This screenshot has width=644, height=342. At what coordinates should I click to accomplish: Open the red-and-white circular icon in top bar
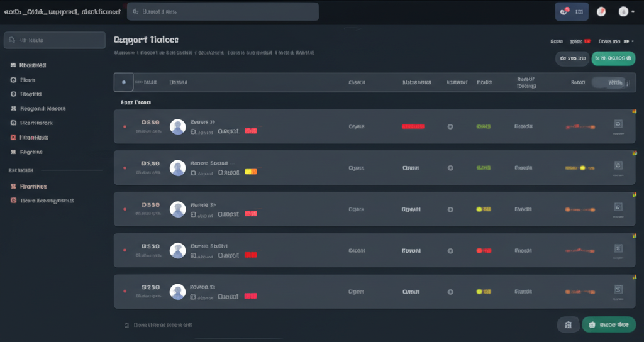click(601, 11)
